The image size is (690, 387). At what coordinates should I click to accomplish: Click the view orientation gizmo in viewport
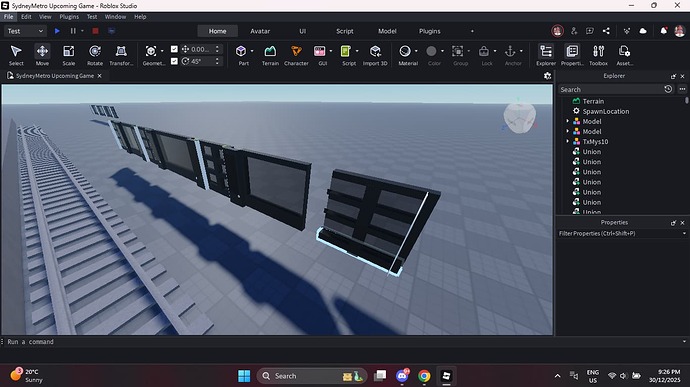click(520, 117)
